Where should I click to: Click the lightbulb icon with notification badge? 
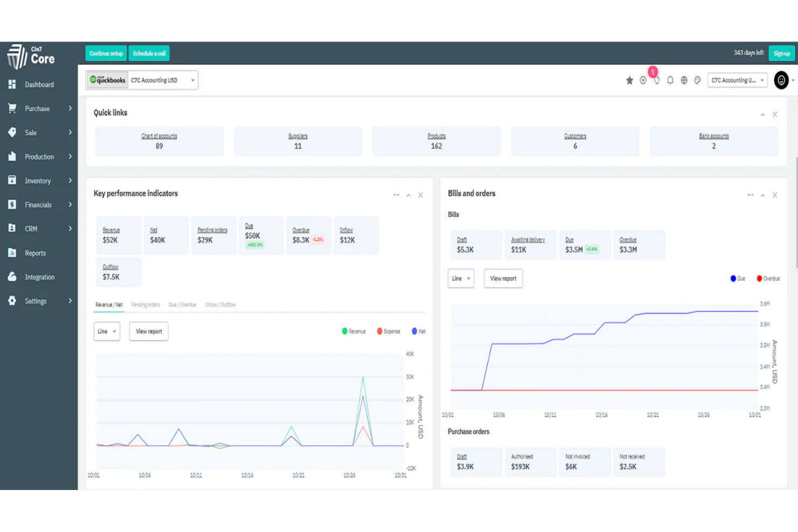[657, 80]
